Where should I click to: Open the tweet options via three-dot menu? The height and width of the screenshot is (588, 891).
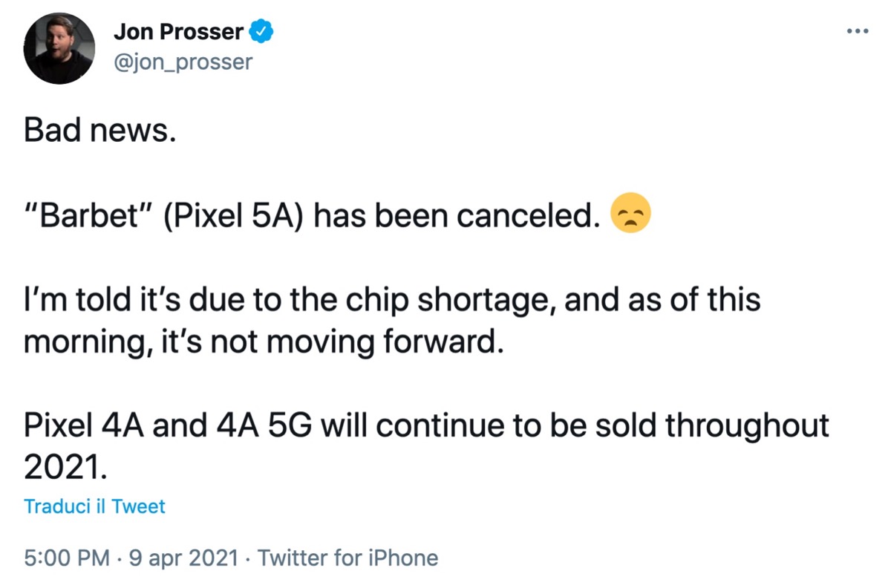[858, 30]
